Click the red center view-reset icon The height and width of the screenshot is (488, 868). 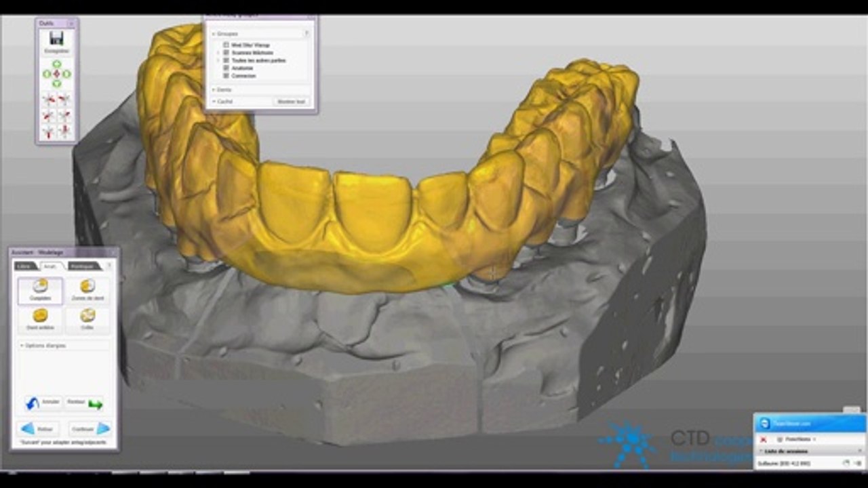coord(57,73)
